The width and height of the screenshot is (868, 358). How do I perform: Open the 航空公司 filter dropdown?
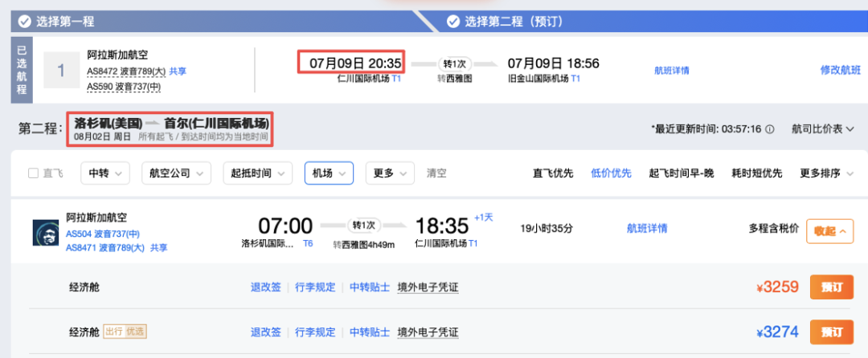pos(176,173)
